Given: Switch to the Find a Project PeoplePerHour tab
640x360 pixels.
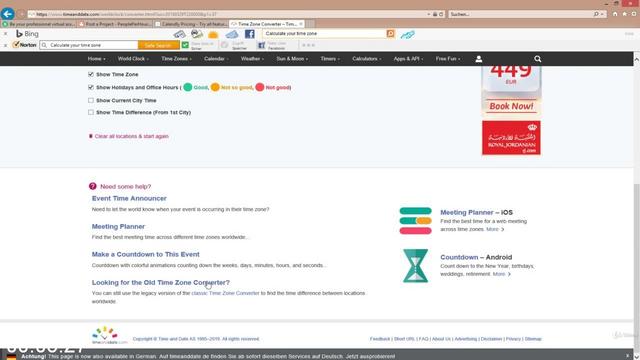Looking at the screenshot, I should coord(115,24).
